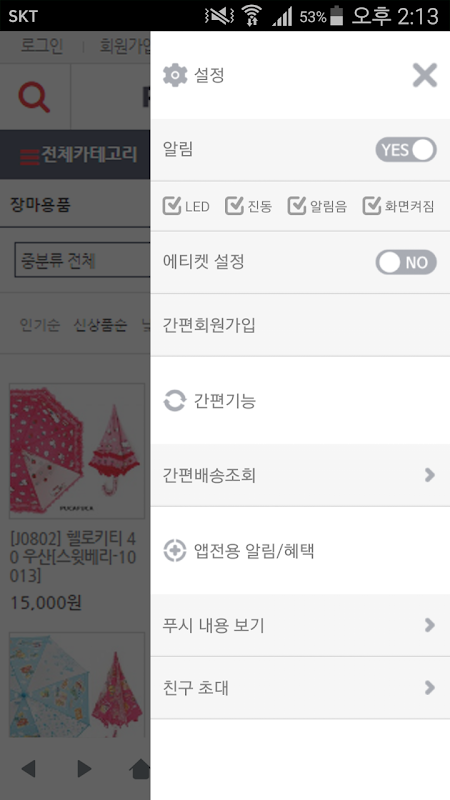Expand 간편배송조회 chevron
The width and height of the screenshot is (450, 800).
coord(430,475)
